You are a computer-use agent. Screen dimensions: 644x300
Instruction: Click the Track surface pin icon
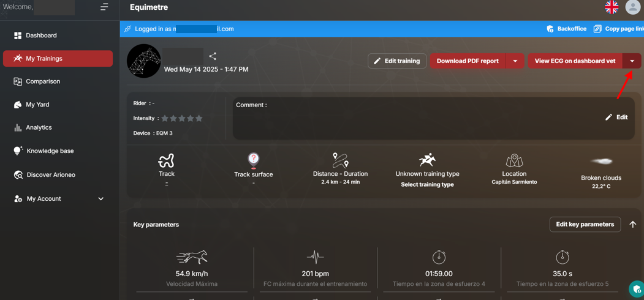[x=254, y=161]
